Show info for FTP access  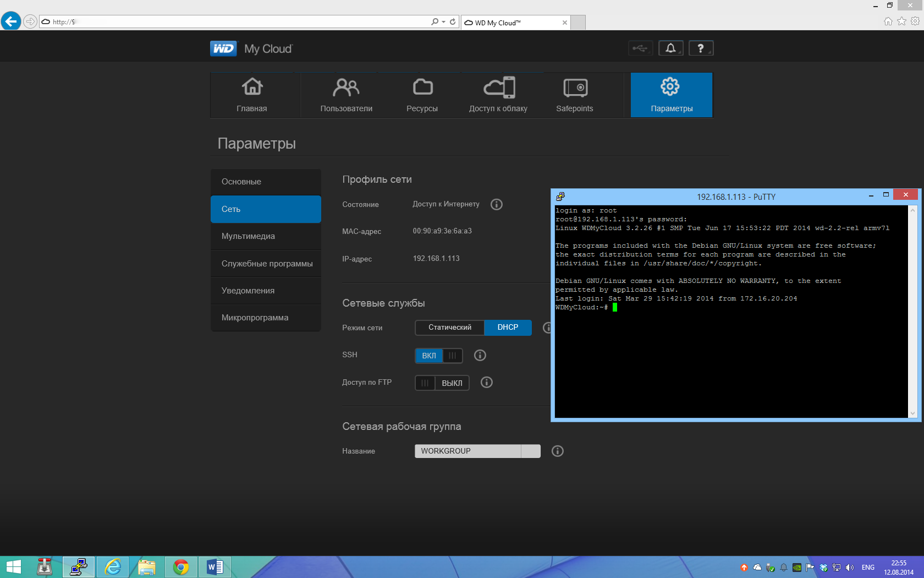point(487,382)
